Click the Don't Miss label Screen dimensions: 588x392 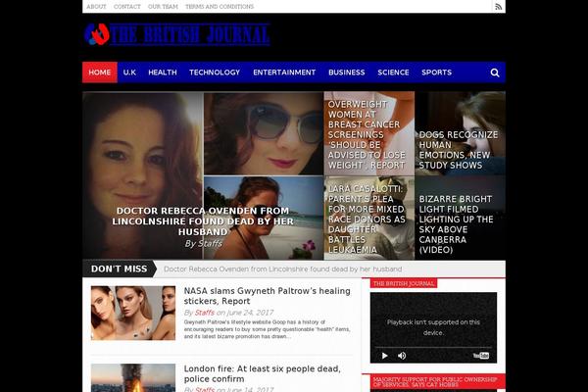point(120,269)
